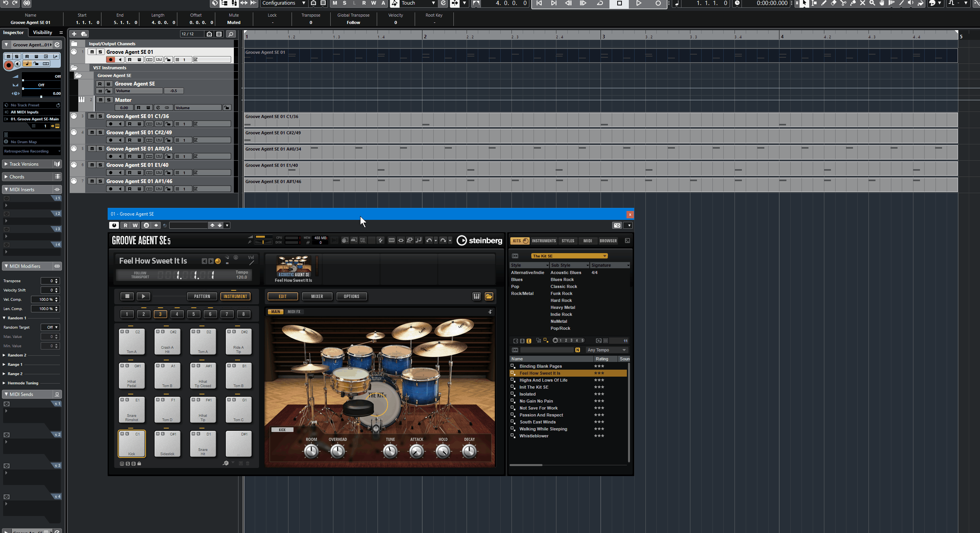Image resolution: width=980 pixels, height=533 pixels.
Task: Click the mixer icon in Groove Agent toolbar
Action: coord(318,296)
